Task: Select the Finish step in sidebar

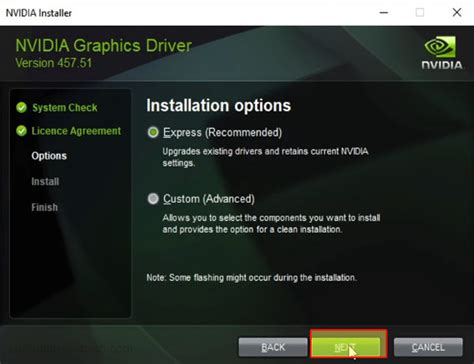Action: [44, 207]
